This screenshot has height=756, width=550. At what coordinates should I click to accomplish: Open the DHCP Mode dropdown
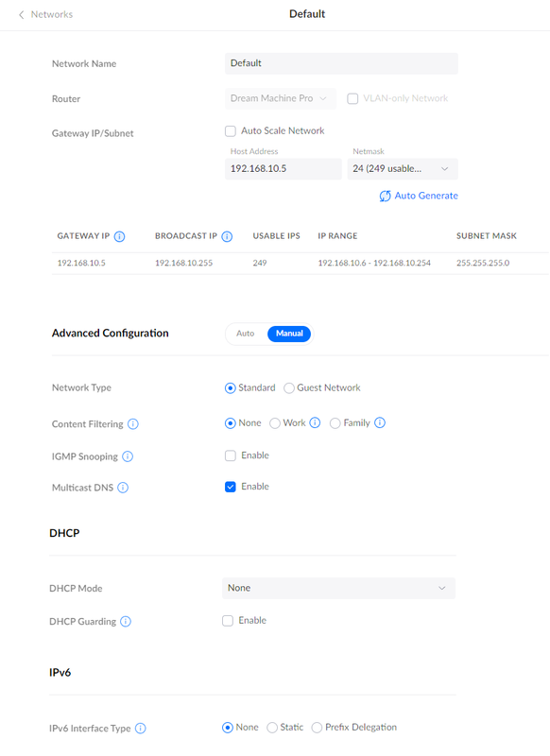339,588
